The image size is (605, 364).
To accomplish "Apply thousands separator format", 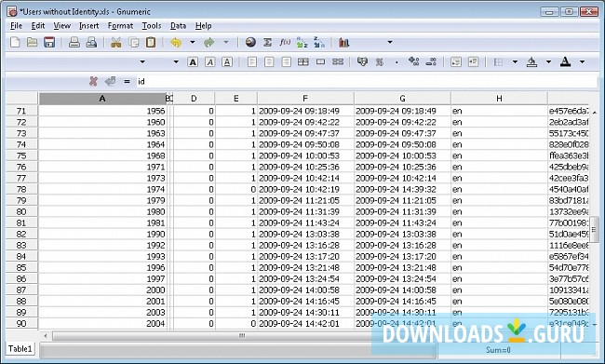I will click(x=397, y=62).
